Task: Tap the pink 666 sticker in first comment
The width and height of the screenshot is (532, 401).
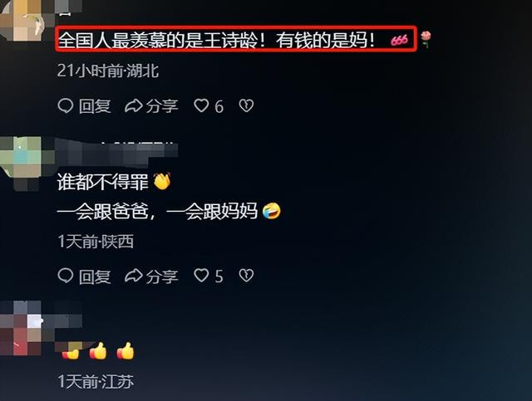Action: [x=399, y=41]
